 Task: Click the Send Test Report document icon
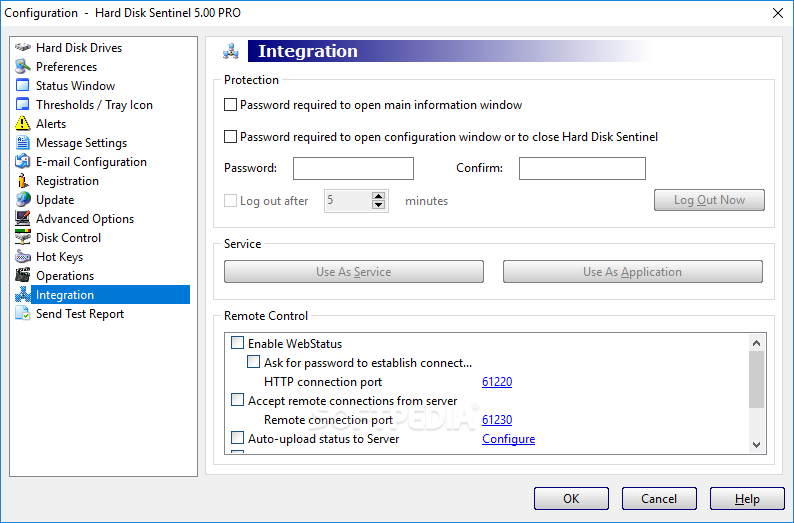click(x=23, y=313)
